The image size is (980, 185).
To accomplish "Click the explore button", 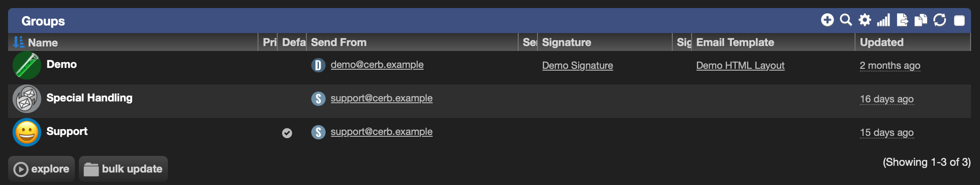I will pyautogui.click(x=41, y=169).
